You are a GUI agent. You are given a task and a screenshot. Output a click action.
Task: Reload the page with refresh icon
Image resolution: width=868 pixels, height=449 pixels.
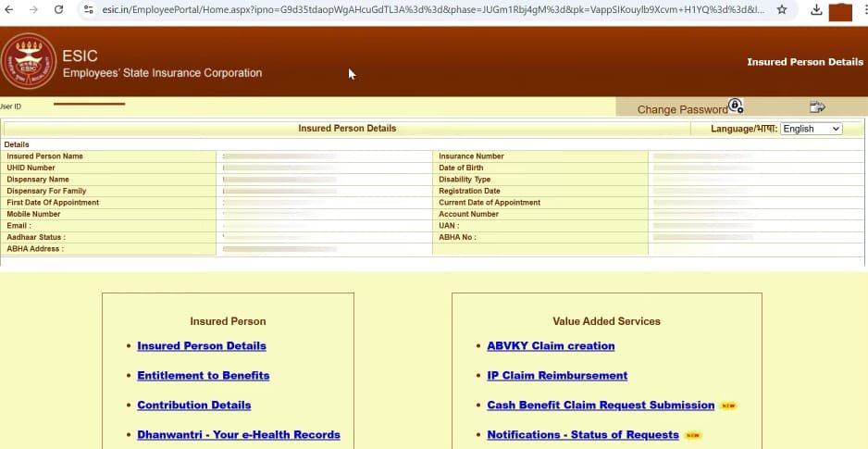coord(59,10)
